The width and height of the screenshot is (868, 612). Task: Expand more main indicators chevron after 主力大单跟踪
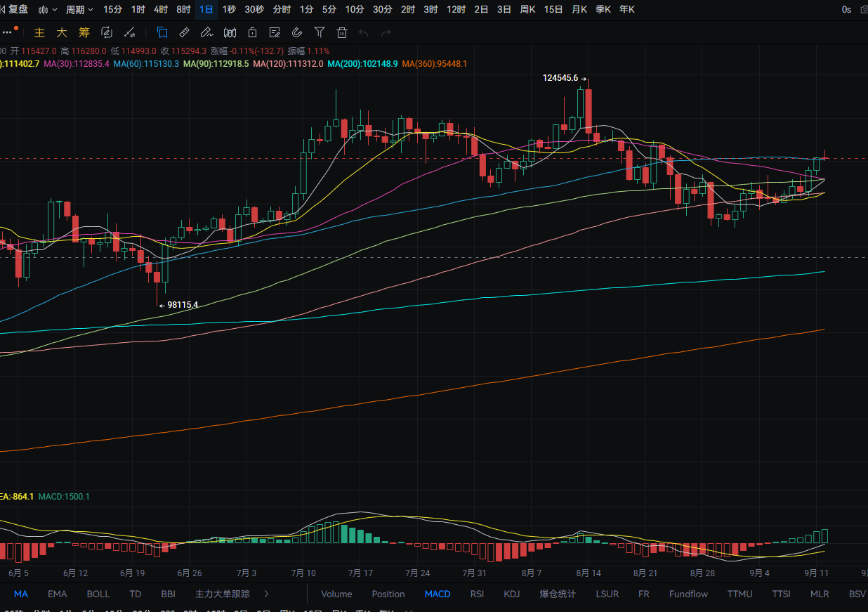(x=267, y=594)
